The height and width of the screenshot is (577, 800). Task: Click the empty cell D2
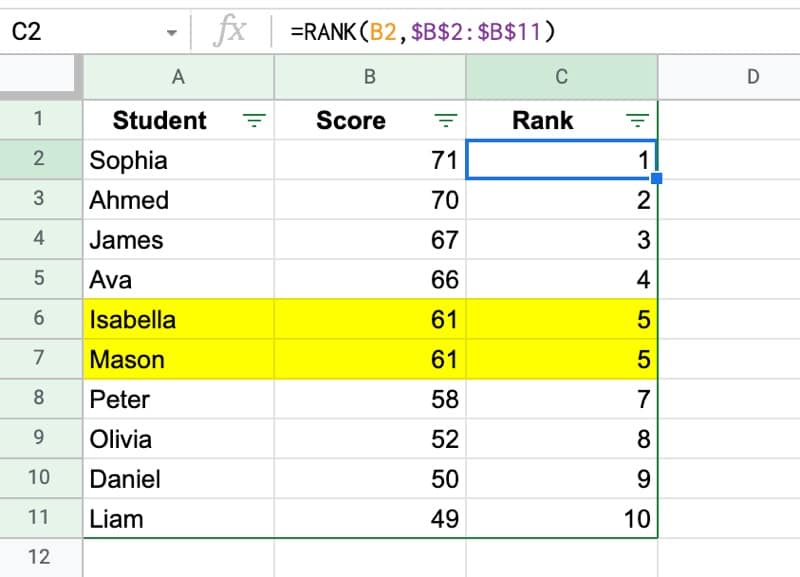[x=732, y=160]
